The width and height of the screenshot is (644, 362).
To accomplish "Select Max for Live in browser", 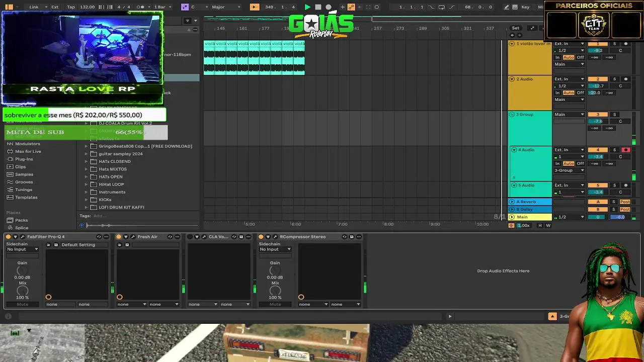I will (28, 151).
